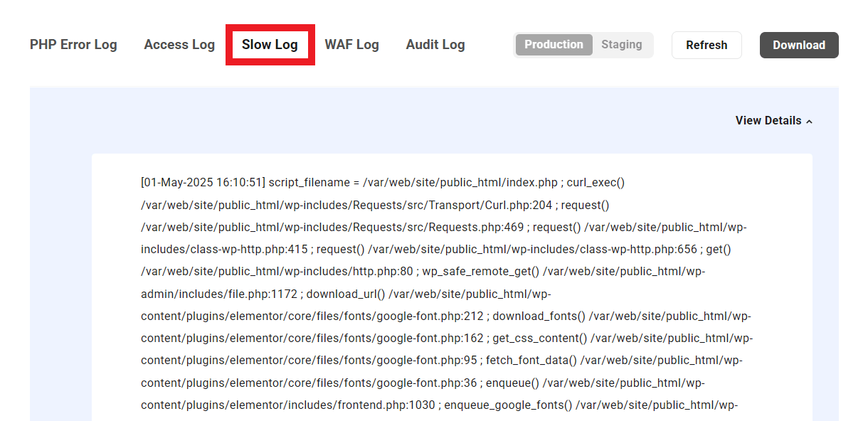Open the PHP Error Log tab

[73, 45]
